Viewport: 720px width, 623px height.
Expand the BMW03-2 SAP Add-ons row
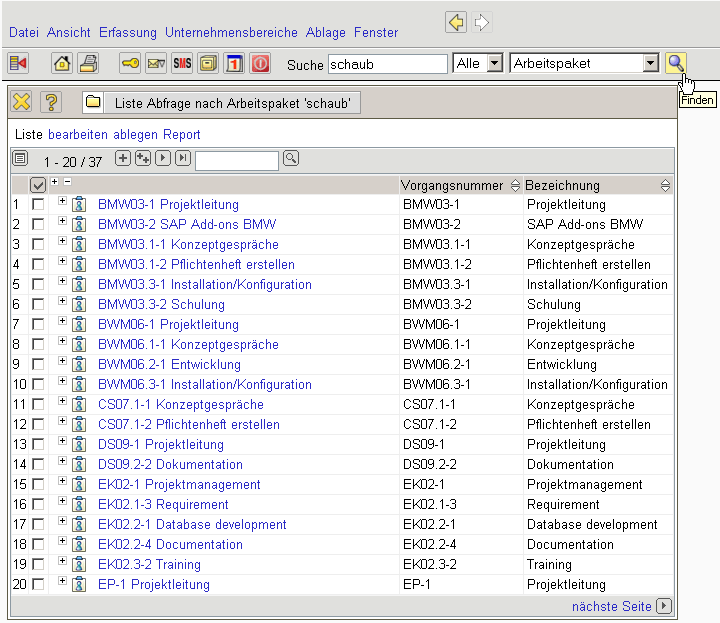pyautogui.click(x=62, y=222)
